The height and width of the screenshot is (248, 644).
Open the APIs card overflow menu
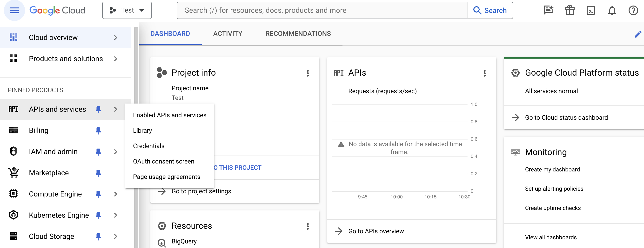(x=484, y=73)
